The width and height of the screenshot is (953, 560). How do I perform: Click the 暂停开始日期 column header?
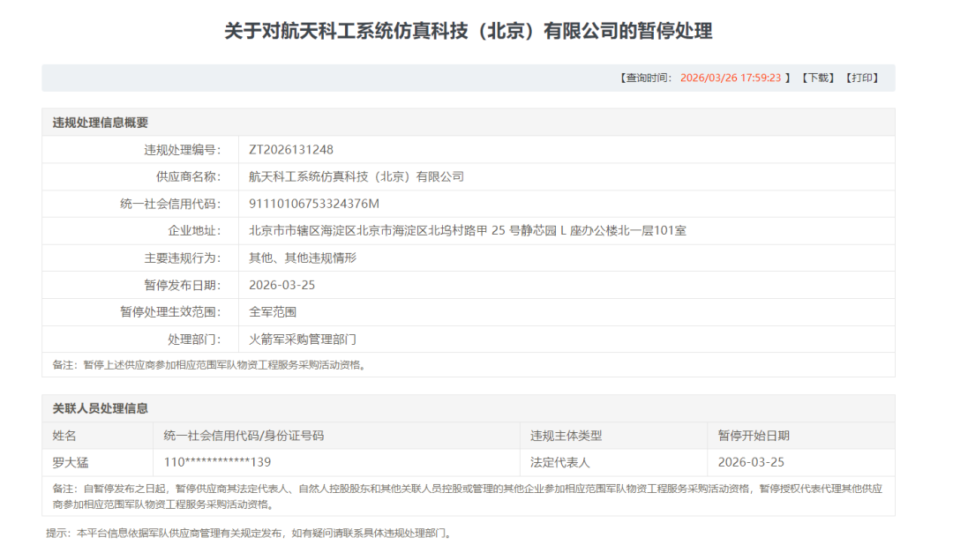click(x=754, y=436)
